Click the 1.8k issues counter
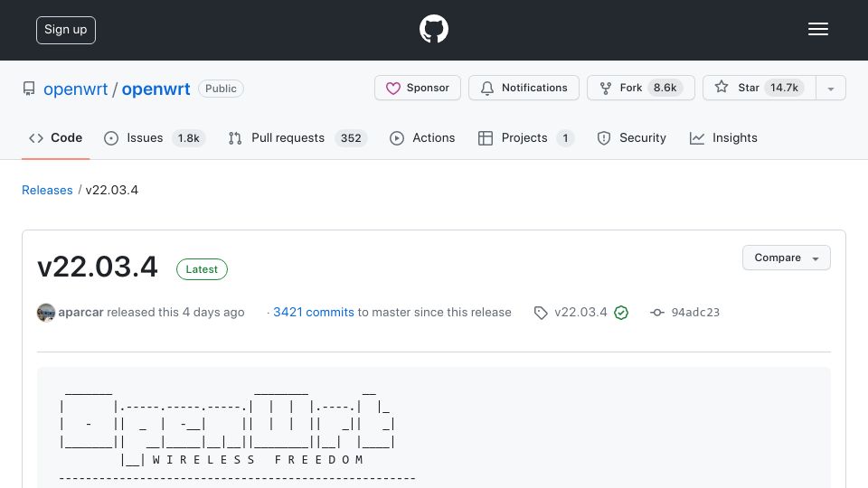This screenshot has height=488, width=868. click(188, 138)
